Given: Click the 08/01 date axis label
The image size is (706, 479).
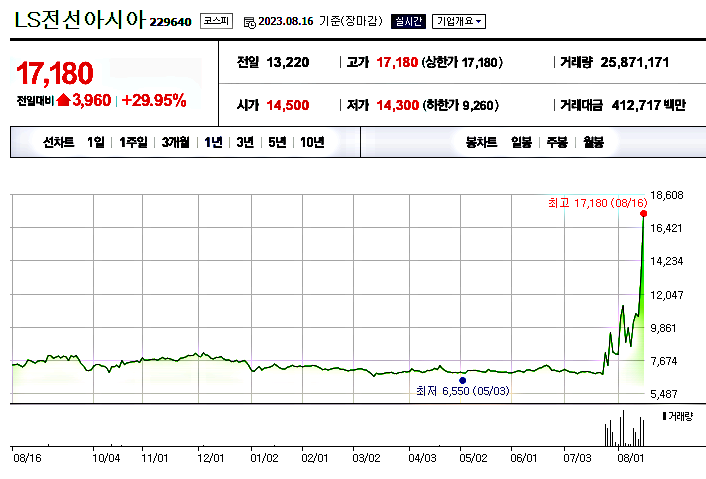Looking at the screenshot, I should pyautogui.click(x=630, y=458).
